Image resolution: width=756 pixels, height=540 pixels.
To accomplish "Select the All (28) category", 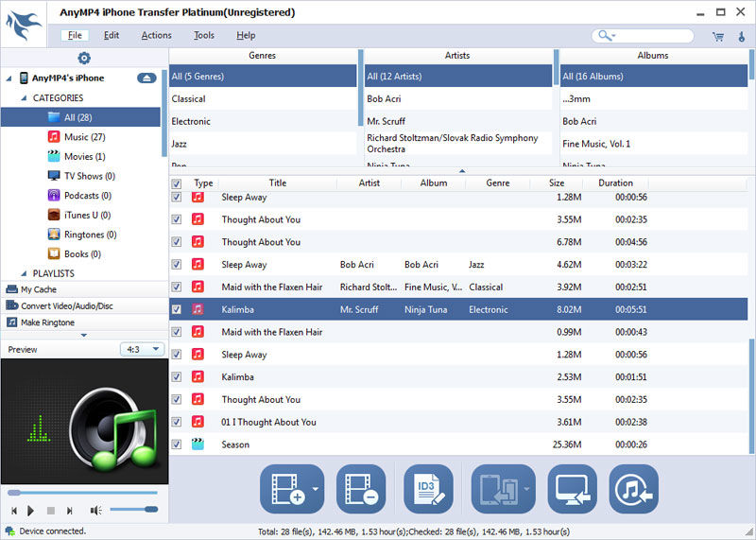I will pos(80,117).
